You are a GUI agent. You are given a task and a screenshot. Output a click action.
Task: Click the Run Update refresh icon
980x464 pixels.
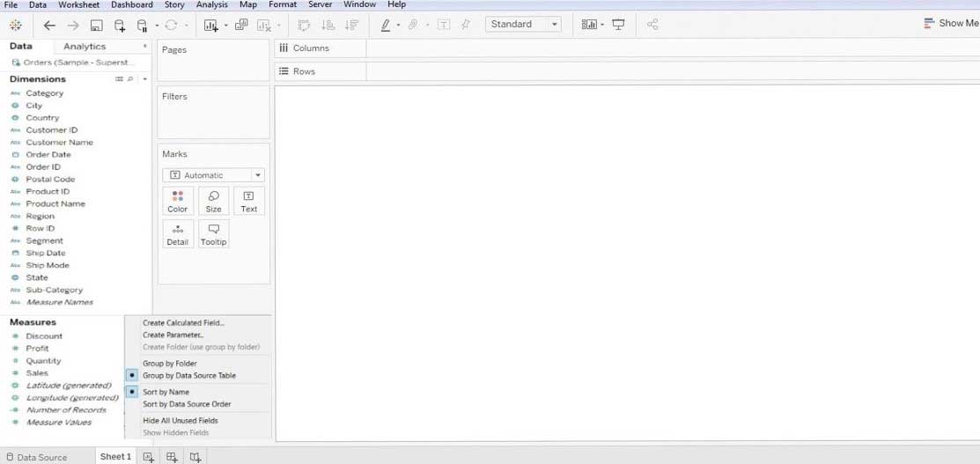(x=171, y=25)
